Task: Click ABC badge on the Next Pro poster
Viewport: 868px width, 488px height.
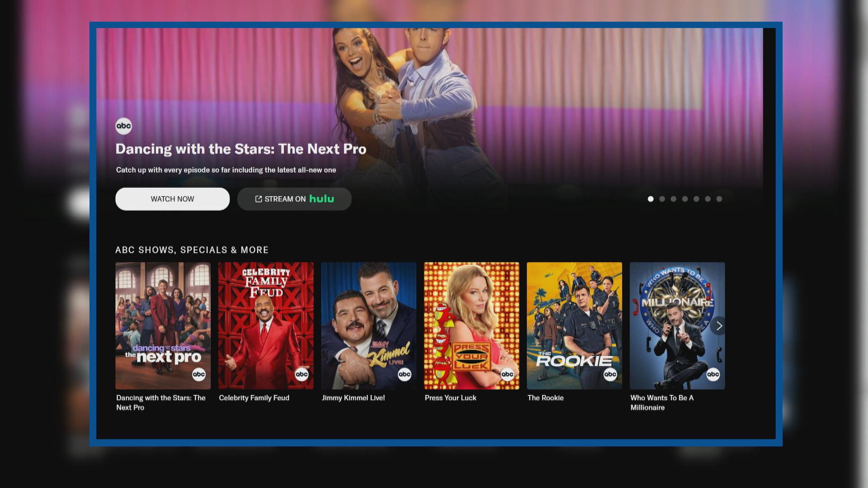Action: (199, 374)
